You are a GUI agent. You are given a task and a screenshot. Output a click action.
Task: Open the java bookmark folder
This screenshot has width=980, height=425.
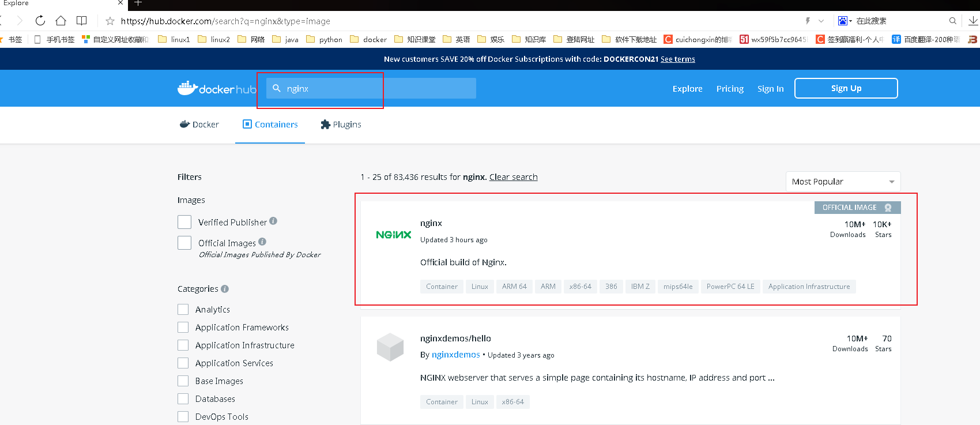point(285,39)
